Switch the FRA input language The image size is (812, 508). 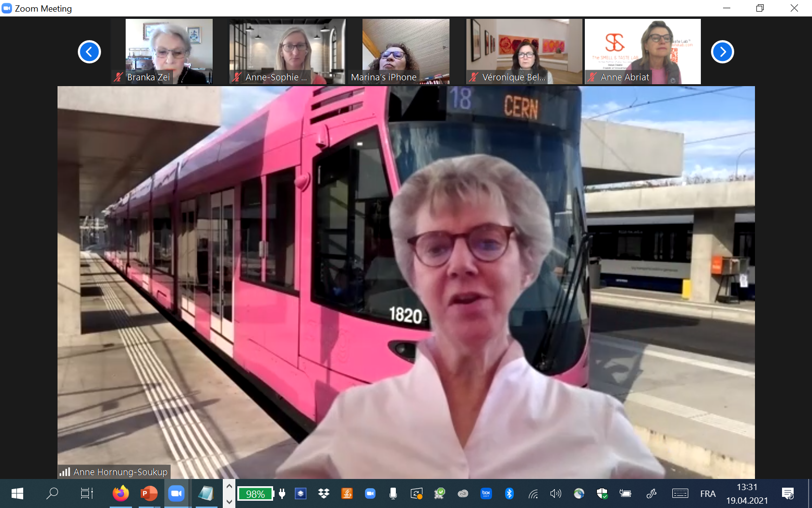pyautogui.click(x=708, y=493)
